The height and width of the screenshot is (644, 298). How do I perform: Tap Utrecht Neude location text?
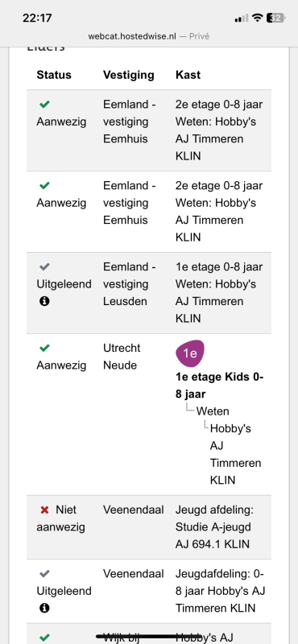click(122, 357)
